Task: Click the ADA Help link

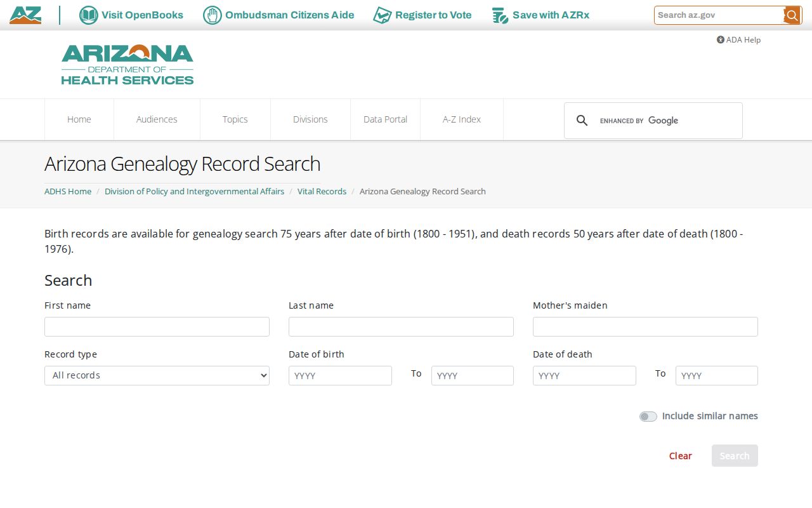Action: [x=738, y=39]
